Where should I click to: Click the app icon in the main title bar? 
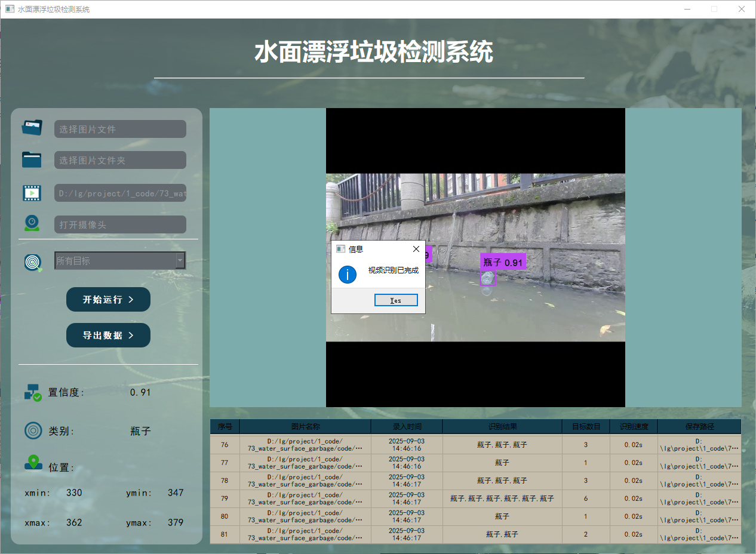click(10, 9)
